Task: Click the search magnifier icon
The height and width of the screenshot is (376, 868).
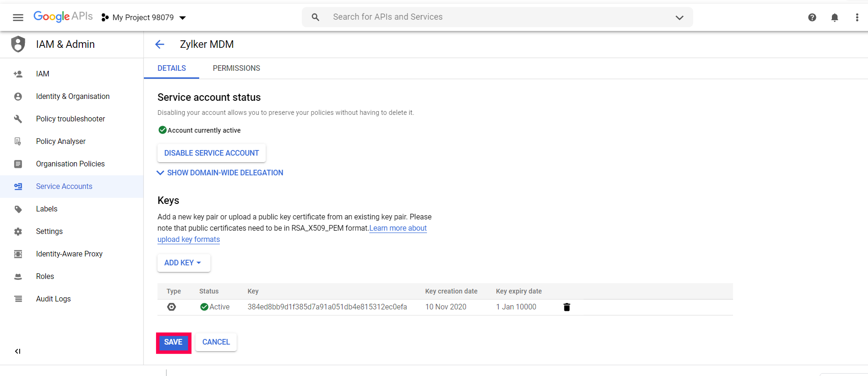Action: tap(315, 17)
